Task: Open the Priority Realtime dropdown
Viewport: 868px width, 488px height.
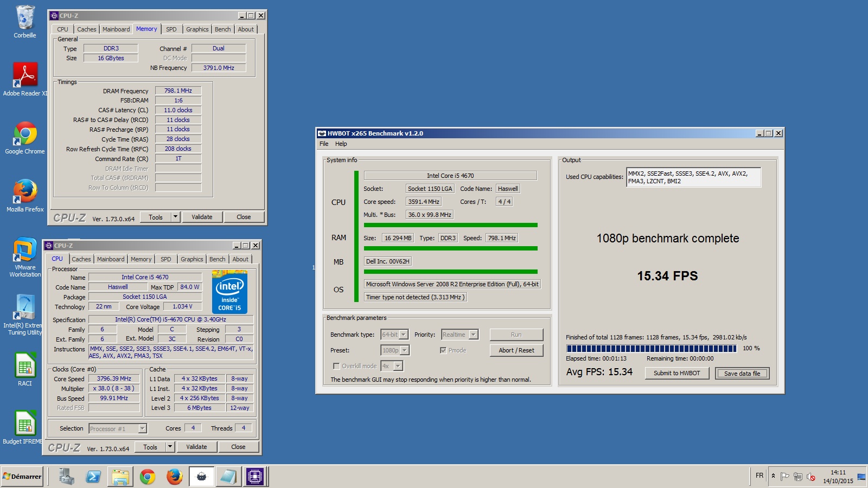Action: [474, 335]
